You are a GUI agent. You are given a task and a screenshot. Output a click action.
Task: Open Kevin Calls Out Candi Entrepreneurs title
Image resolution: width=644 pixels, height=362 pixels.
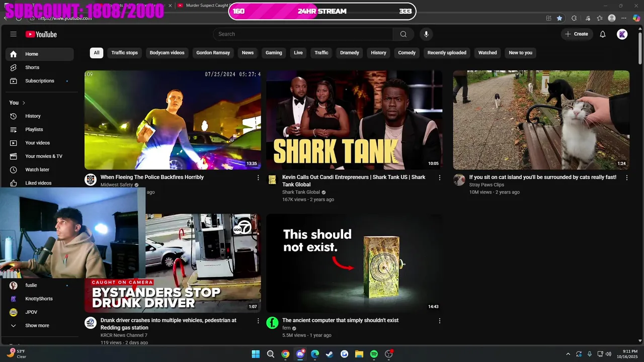[x=354, y=180]
